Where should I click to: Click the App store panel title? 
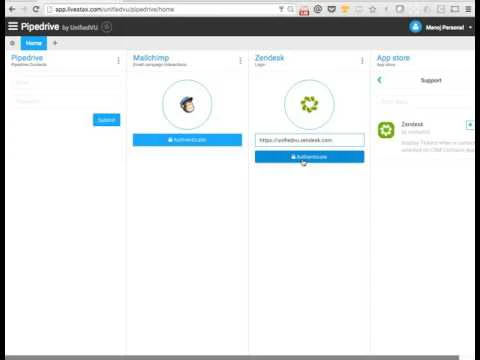[393, 58]
